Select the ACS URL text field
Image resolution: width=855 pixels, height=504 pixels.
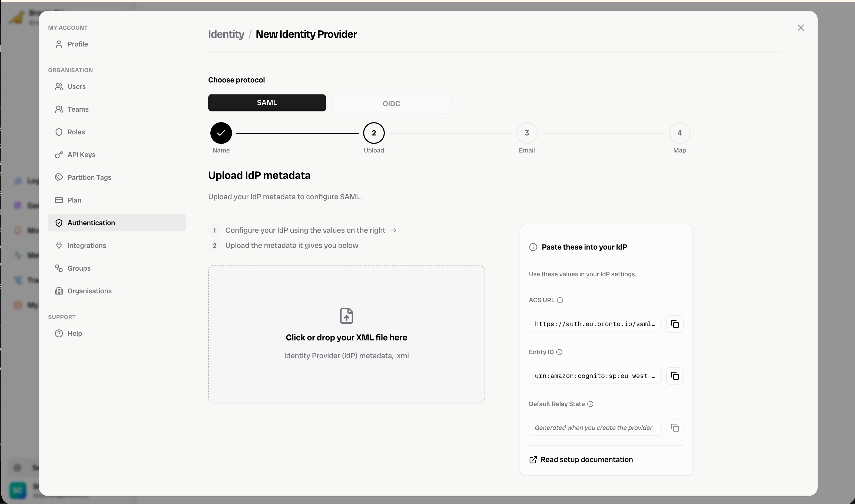point(595,324)
